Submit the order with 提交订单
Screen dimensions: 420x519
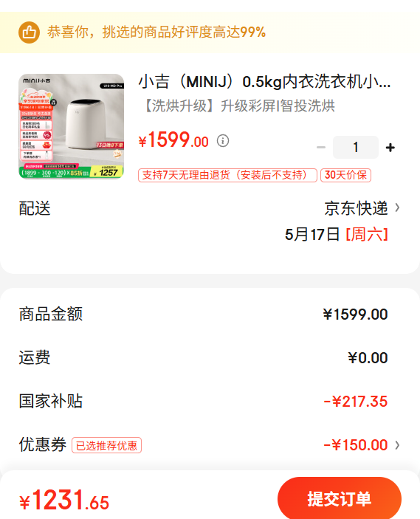click(340, 499)
